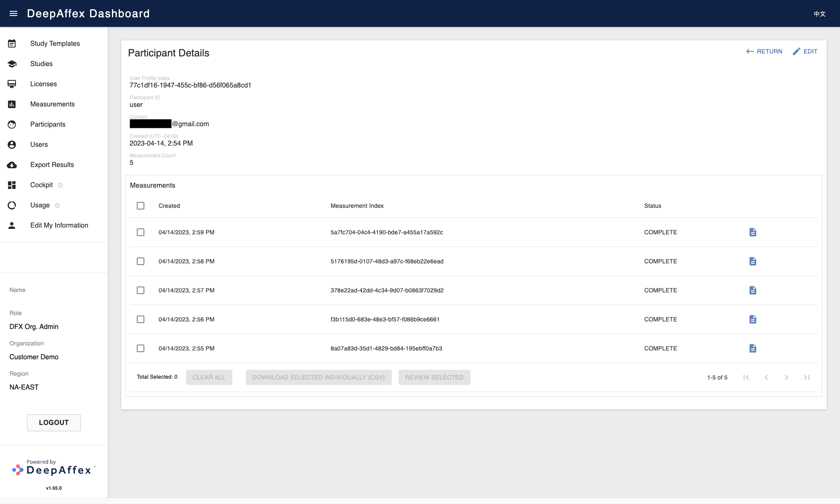Click Download Selected Individually (CSV) button
840x504 pixels.
click(x=319, y=377)
